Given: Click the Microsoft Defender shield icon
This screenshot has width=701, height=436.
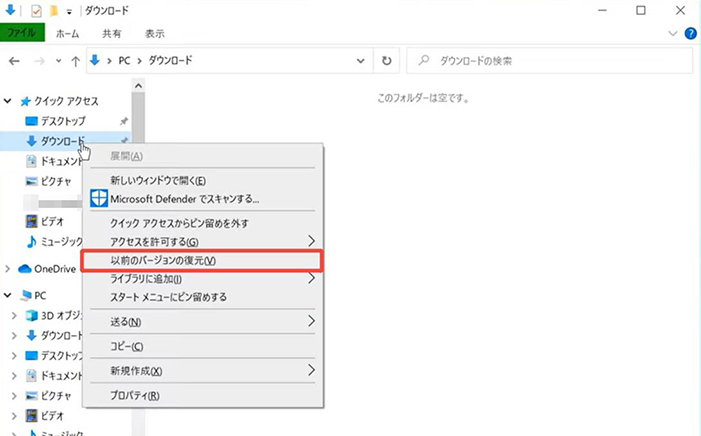Looking at the screenshot, I should [99, 198].
